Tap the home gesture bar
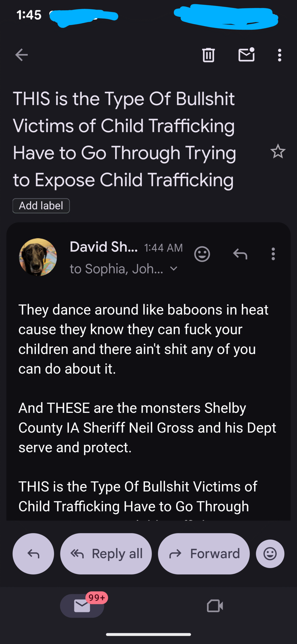Image resolution: width=297 pixels, height=644 pixels. (148, 634)
